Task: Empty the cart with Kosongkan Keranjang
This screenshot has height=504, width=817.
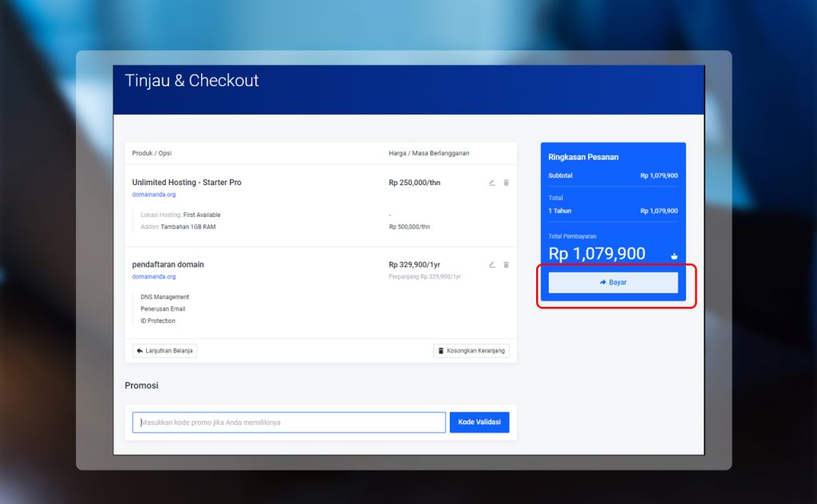Action: (x=471, y=351)
